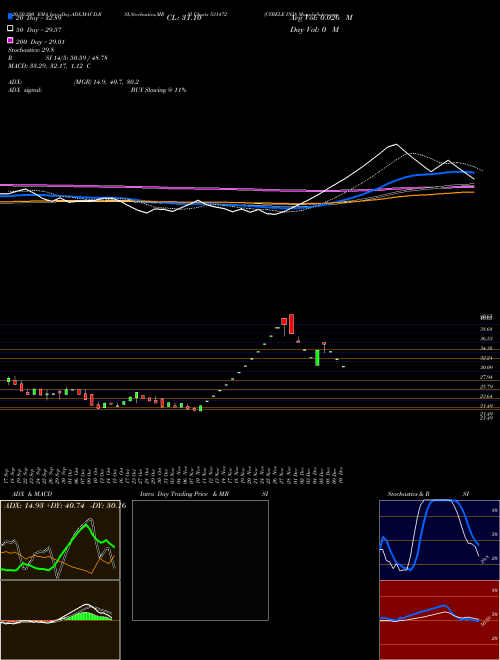Open the ADX indicator chart panel
Screen dimensions: 500x660
(x=60, y=540)
